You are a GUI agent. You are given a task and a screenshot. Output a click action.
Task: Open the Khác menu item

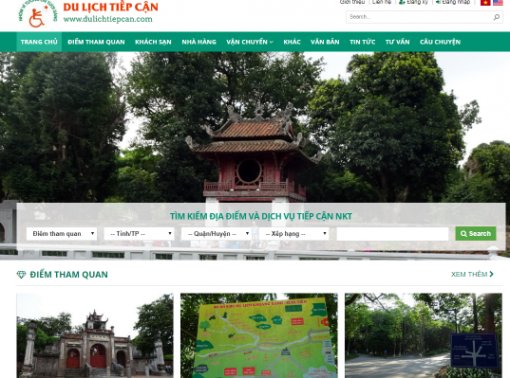pos(292,42)
